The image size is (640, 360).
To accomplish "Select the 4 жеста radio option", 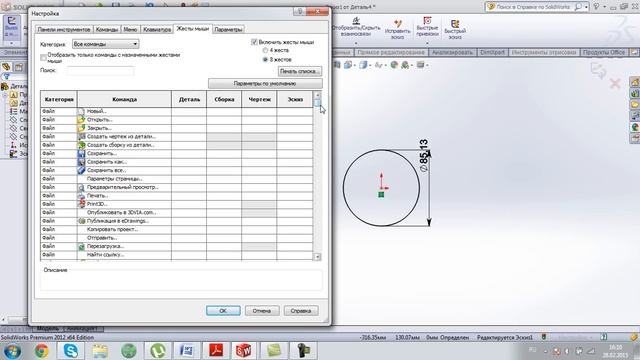I will [x=265, y=50].
